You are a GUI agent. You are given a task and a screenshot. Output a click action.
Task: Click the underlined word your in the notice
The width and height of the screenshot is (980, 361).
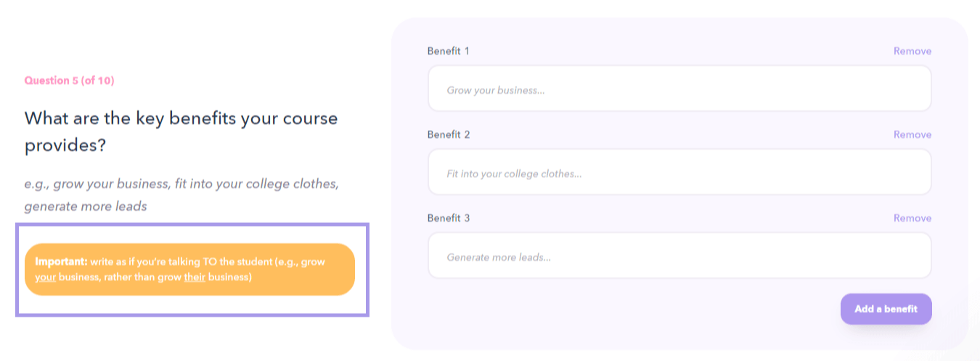coord(45,277)
